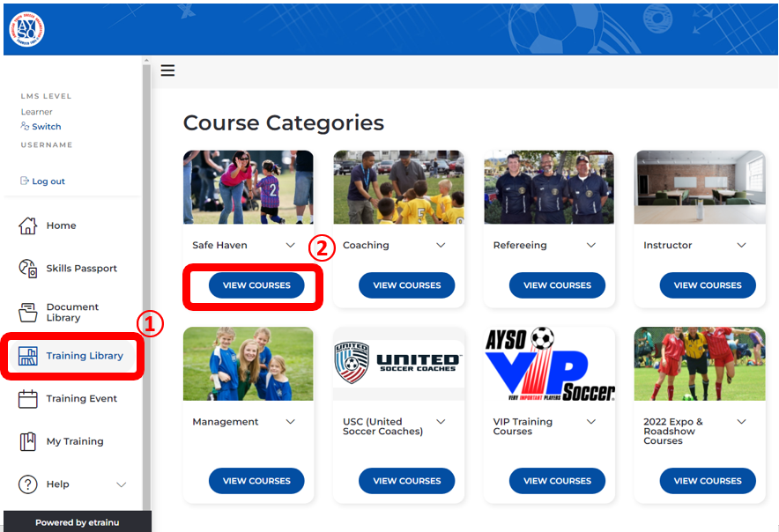Expand the Safe Haven category chevron

[291, 245]
